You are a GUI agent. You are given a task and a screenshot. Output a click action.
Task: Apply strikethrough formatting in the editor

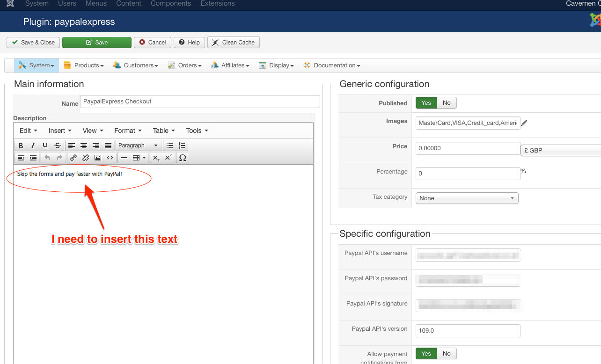(x=57, y=146)
